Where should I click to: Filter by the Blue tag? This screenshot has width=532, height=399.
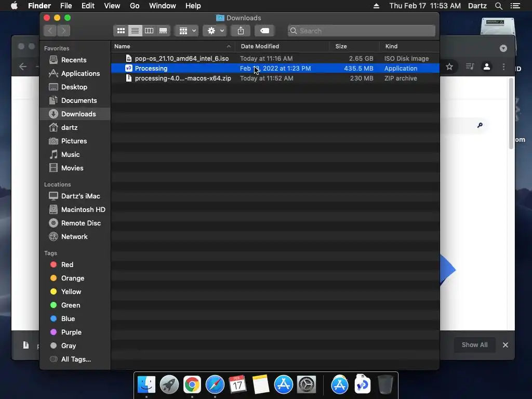(x=75, y=319)
